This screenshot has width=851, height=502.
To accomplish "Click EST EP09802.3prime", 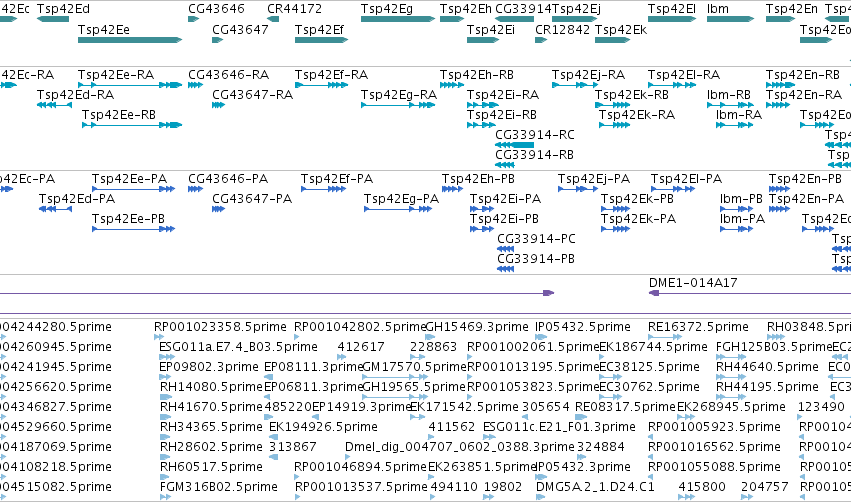I will point(209,367).
